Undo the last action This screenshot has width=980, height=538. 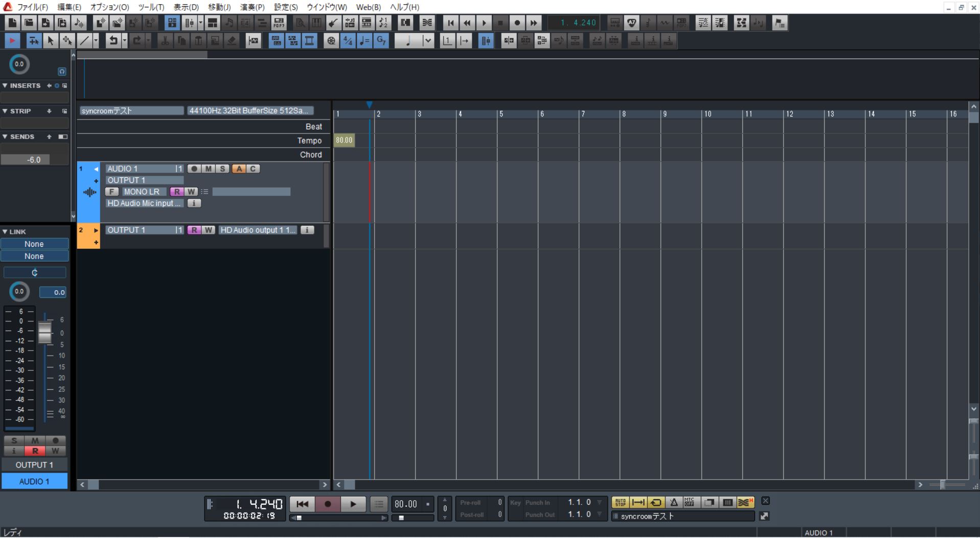click(x=113, y=41)
